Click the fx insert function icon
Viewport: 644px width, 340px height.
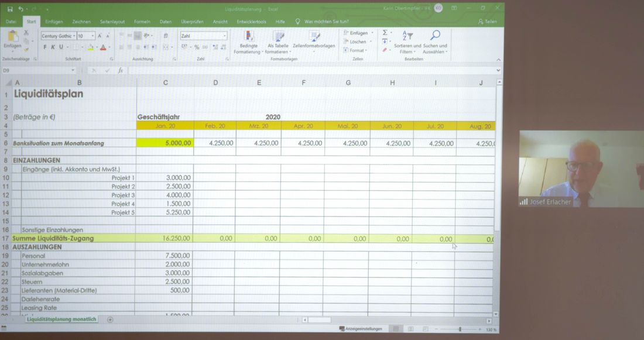click(x=121, y=70)
